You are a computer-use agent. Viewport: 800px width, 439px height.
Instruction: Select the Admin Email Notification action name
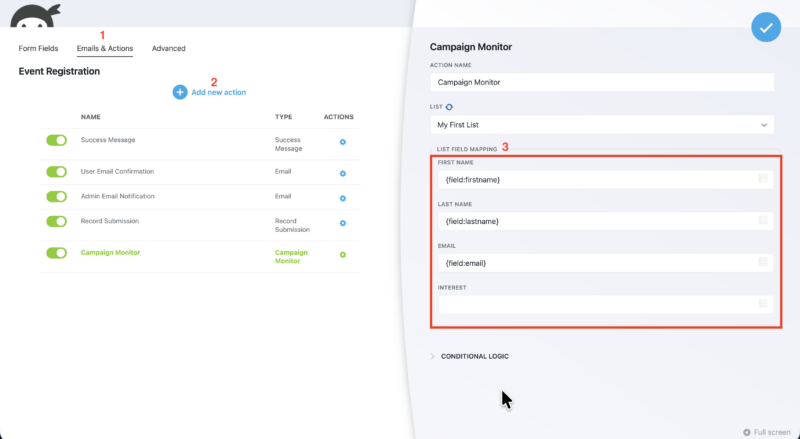point(117,196)
